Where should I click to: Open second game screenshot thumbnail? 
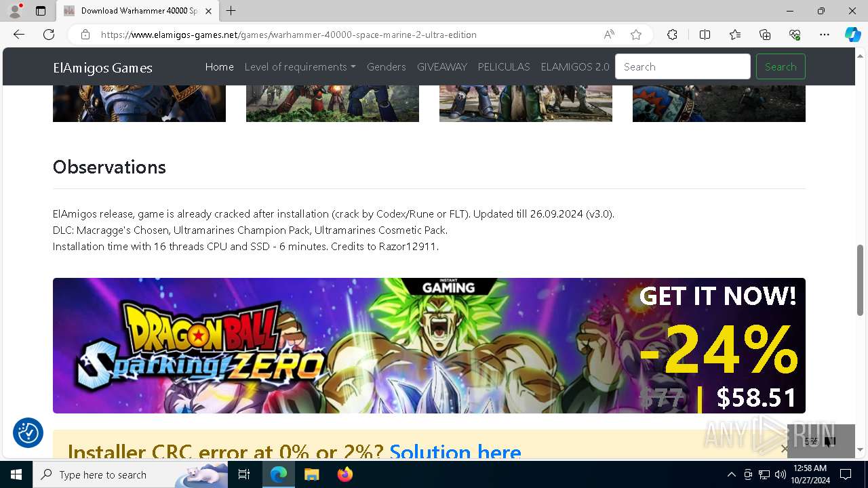(332, 104)
